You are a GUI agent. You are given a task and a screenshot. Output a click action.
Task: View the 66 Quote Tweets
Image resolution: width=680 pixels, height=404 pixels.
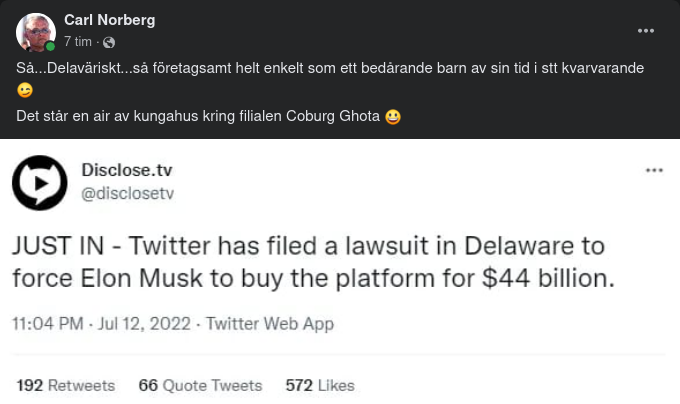tap(200, 385)
